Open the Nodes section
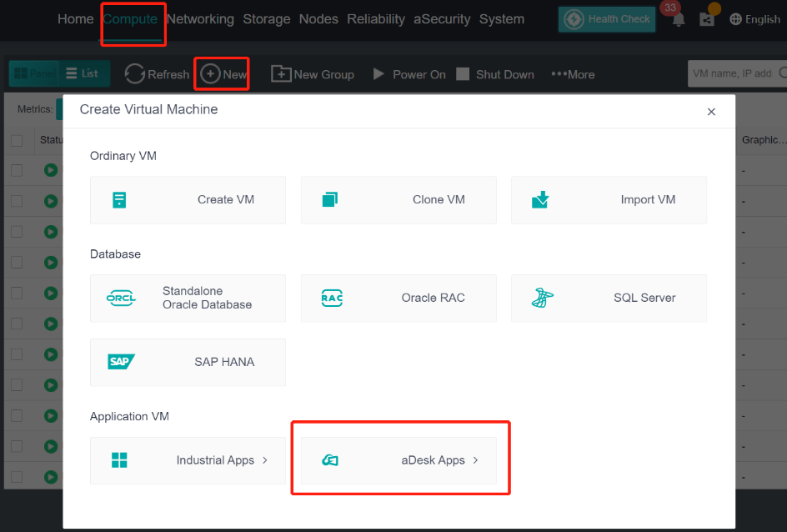Image resolution: width=787 pixels, height=532 pixels. (318, 19)
